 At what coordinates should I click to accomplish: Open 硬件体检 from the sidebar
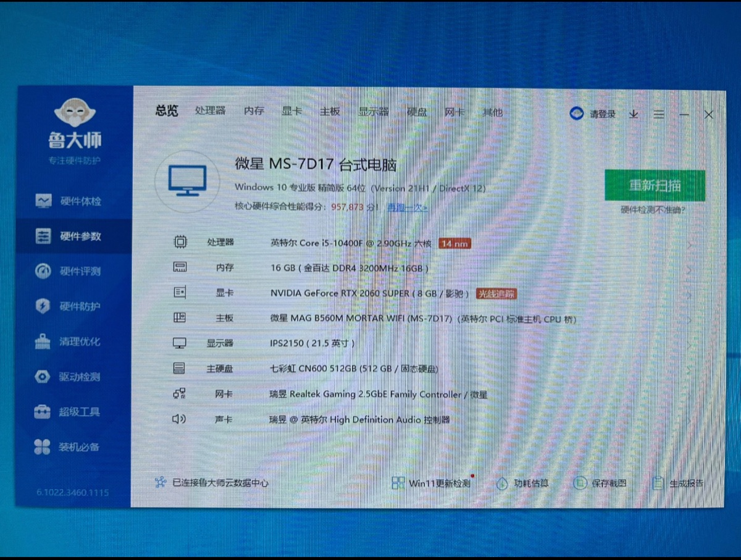[x=68, y=201]
